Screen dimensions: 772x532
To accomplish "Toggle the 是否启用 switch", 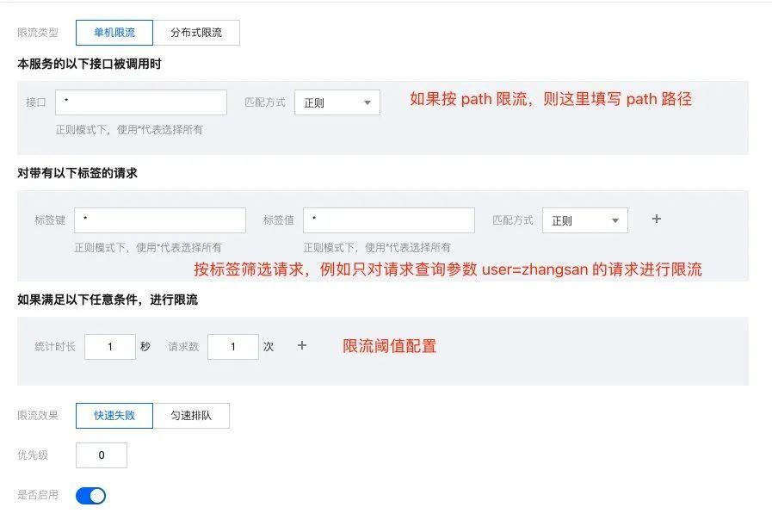I will [x=90, y=496].
